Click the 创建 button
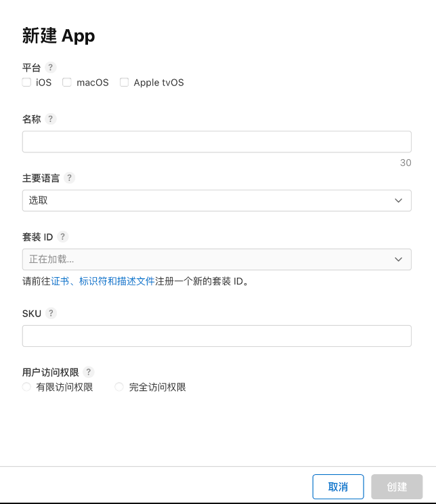 397,486
